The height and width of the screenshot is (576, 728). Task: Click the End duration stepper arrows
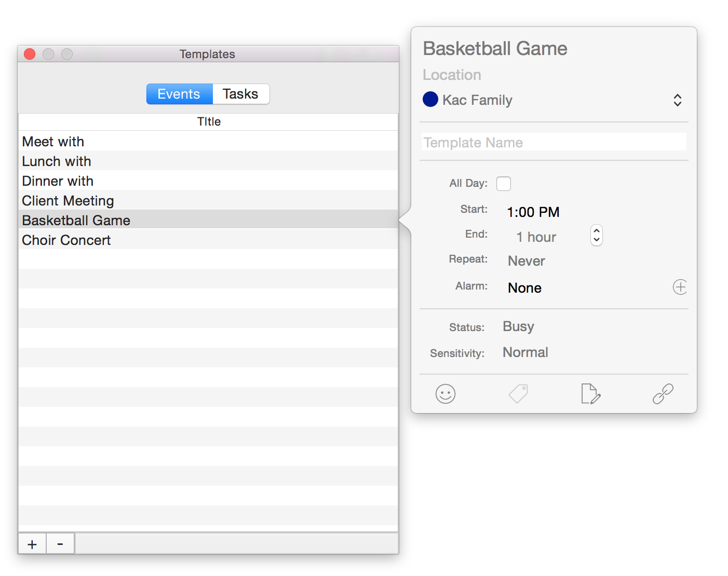click(x=597, y=236)
